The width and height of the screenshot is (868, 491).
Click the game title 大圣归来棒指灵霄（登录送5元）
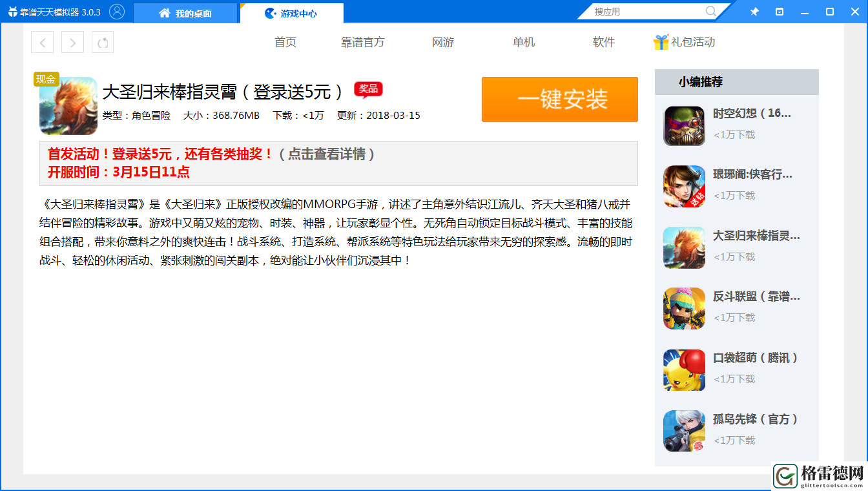[224, 92]
